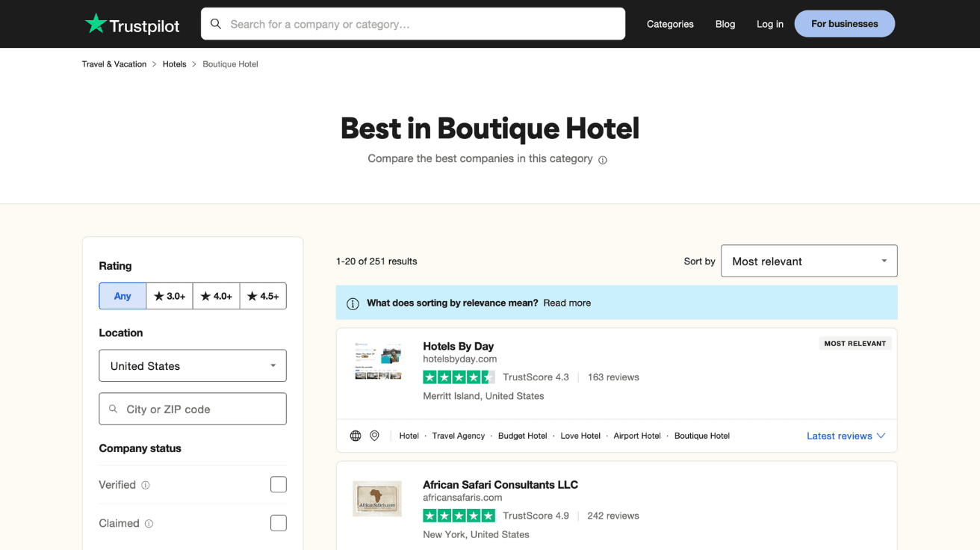Open the United States location dropdown
Viewport: 980px width, 550px height.
tap(192, 365)
